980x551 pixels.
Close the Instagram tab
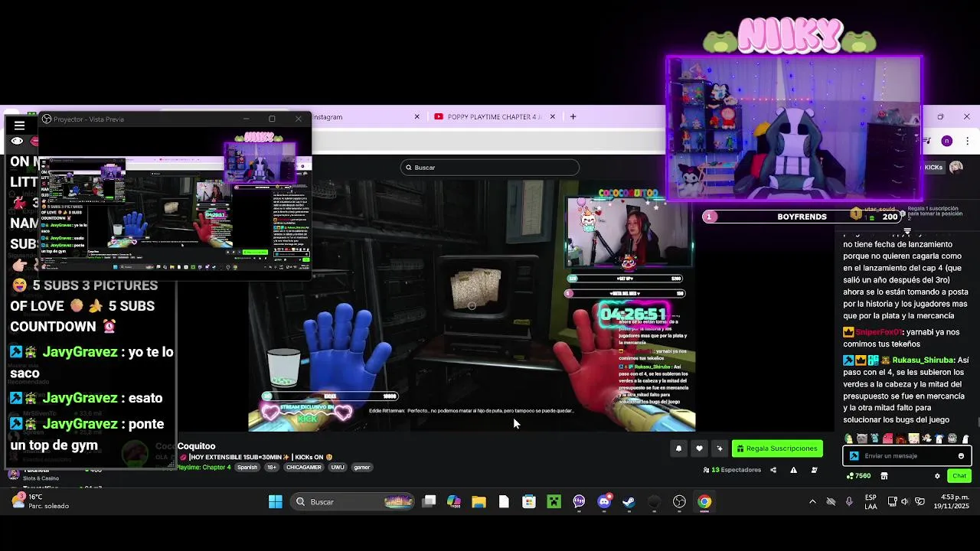pyautogui.click(x=416, y=117)
